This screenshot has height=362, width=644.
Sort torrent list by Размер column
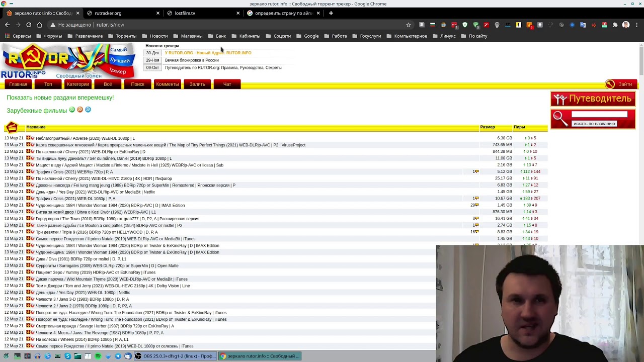[x=487, y=127]
